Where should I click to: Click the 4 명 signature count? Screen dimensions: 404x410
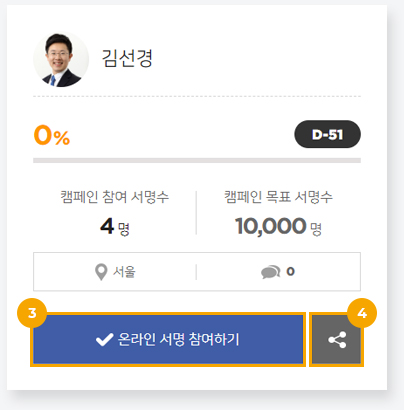[115, 227]
